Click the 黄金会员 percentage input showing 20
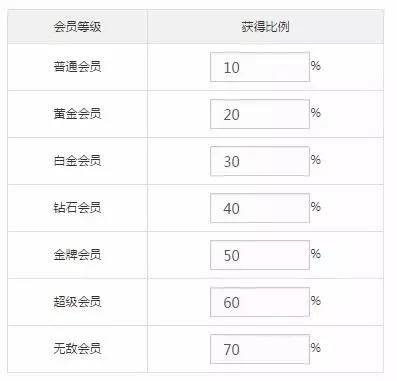 click(x=260, y=114)
